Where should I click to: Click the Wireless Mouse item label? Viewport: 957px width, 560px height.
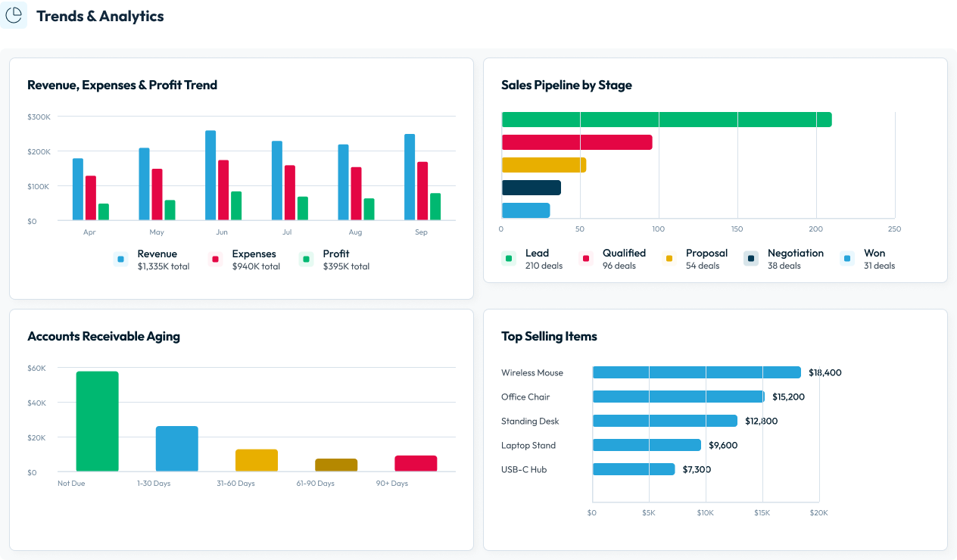pyautogui.click(x=532, y=372)
